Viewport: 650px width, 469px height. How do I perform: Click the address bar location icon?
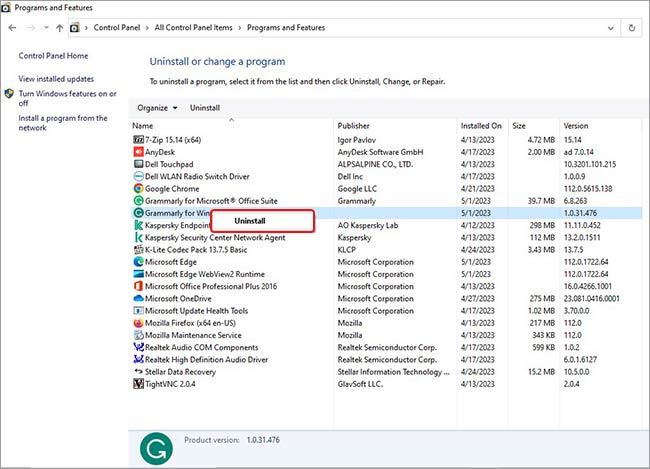coord(75,28)
